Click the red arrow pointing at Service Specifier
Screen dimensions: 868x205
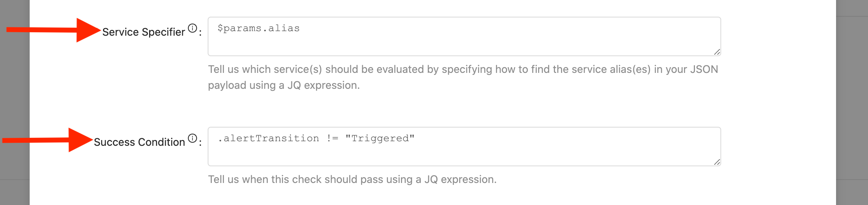click(x=53, y=30)
